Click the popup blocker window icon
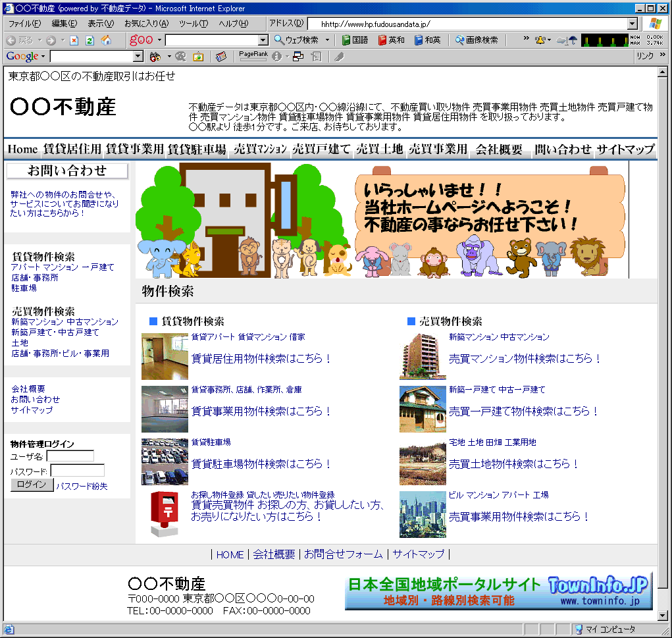The height and width of the screenshot is (638, 672). coord(298,56)
